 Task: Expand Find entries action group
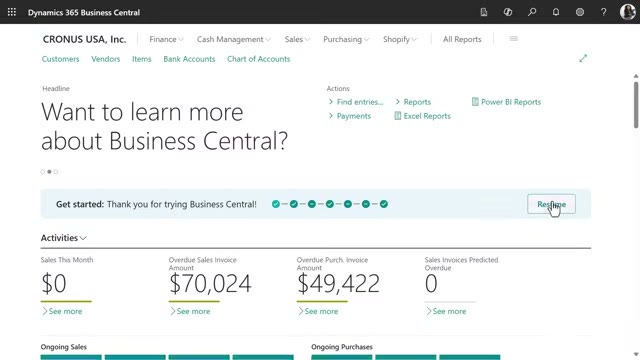356,102
